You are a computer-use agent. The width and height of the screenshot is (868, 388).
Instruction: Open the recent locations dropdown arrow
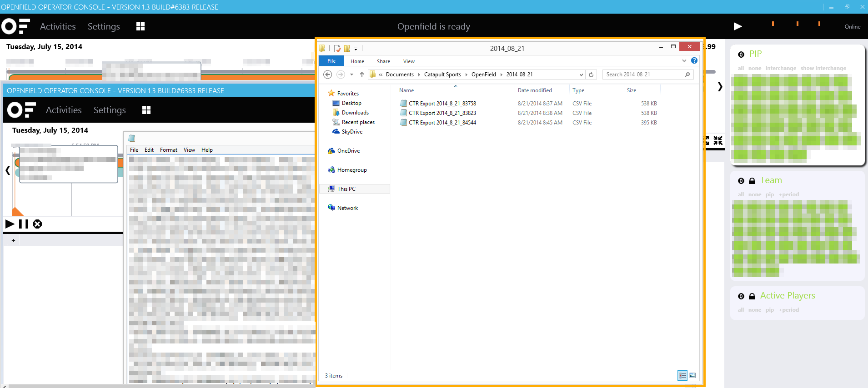[351, 75]
